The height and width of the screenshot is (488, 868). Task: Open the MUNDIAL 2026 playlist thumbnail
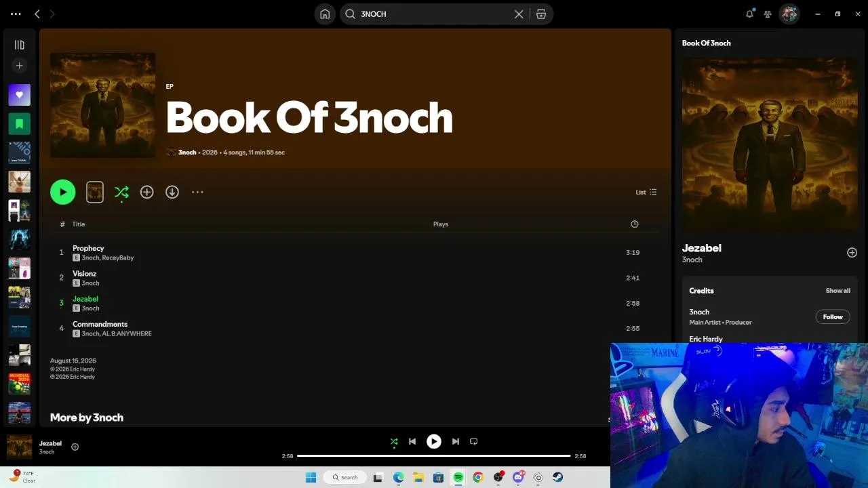click(x=19, y=384)
